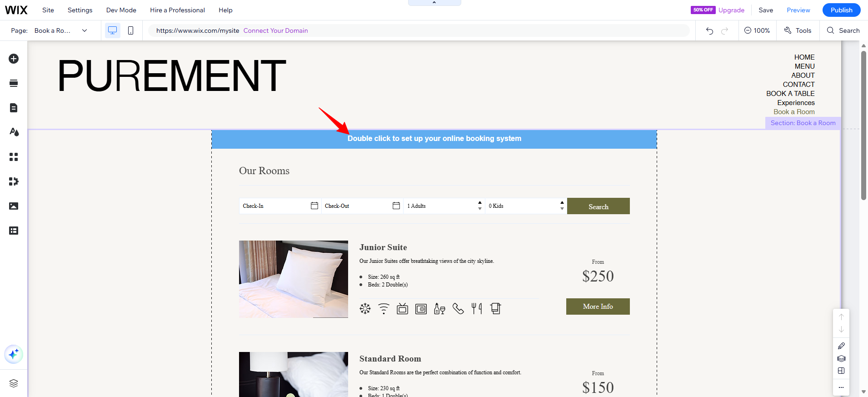
Task: Open Hire a Professional menu
Action: coord(177,10)
